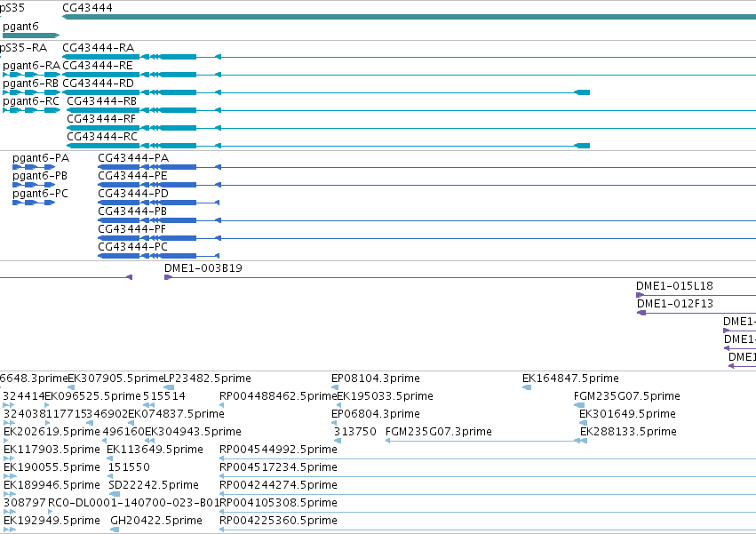Open EST RP004517234.5prime
Viewport: 756px width, 534px height.
pyautogui.click(x=279, y=467)
